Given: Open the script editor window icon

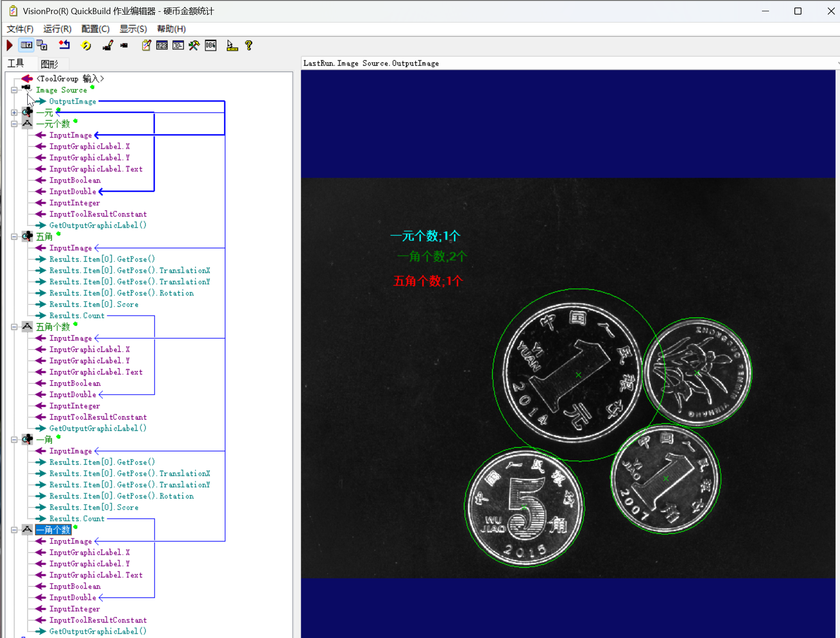Looking at the screenshot, I should (x=178, y=46).
